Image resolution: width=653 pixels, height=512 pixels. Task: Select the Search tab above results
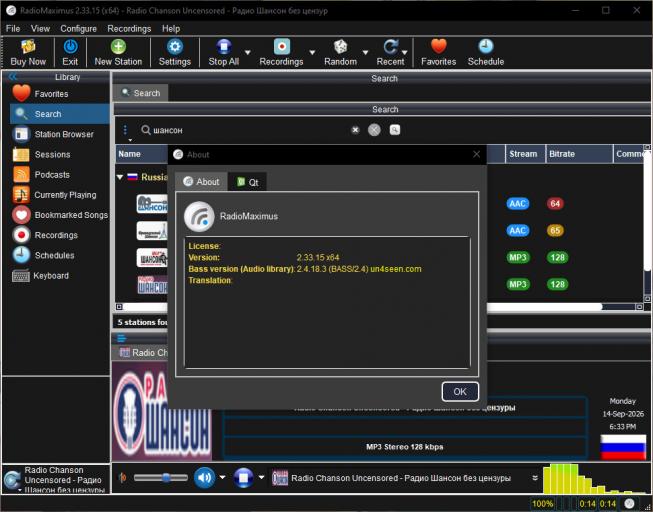pos(141,93)
